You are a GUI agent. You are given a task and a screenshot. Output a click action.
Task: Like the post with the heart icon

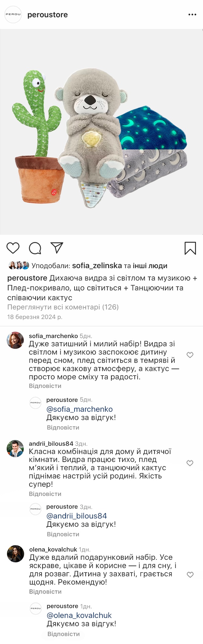pos(13,248)
